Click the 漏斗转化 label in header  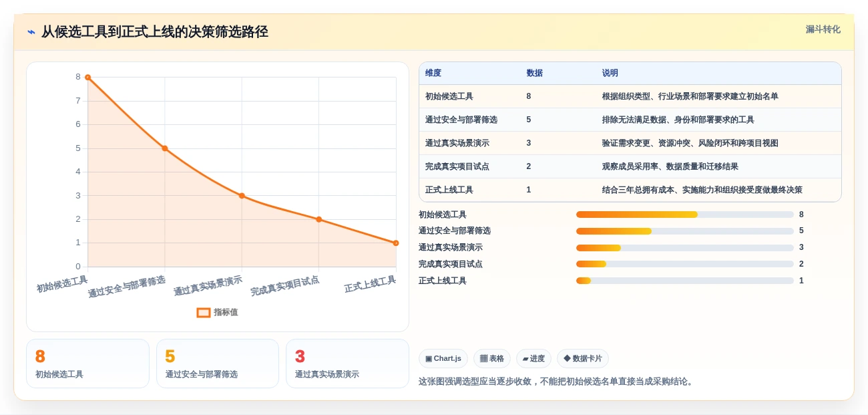[823, 29]
